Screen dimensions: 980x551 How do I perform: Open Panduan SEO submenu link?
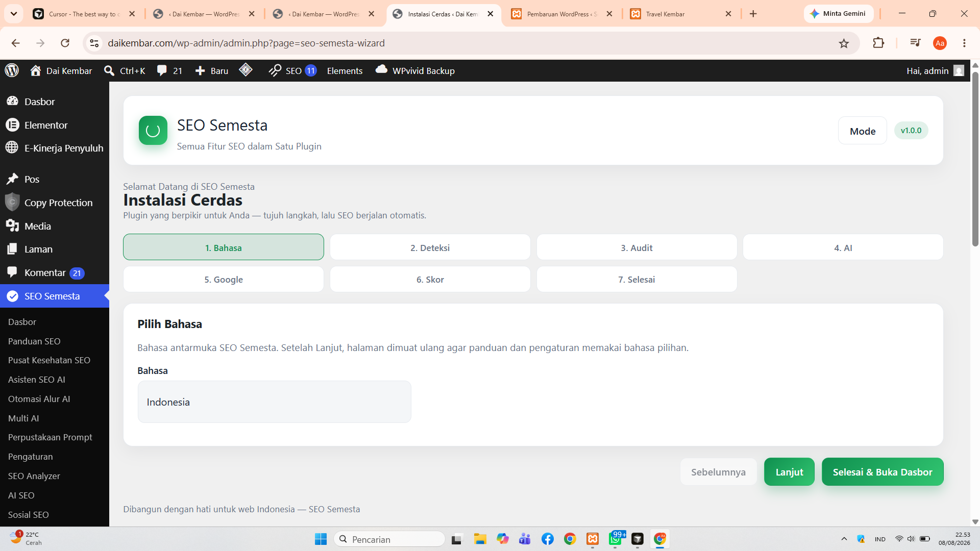tap(34, 341)
